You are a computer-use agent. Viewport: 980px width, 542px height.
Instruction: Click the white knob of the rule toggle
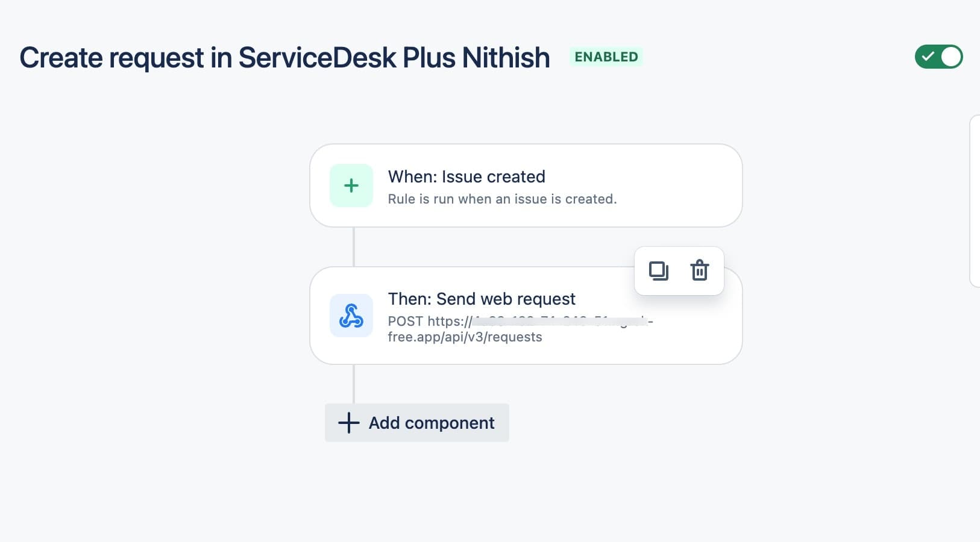(x=951, y=57)
